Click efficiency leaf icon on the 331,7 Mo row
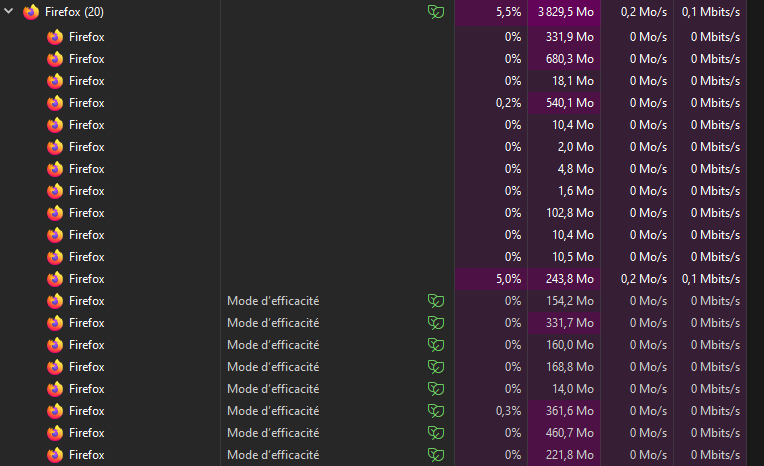The height and width of the screenshot is (466, 764). pos(436,323)
